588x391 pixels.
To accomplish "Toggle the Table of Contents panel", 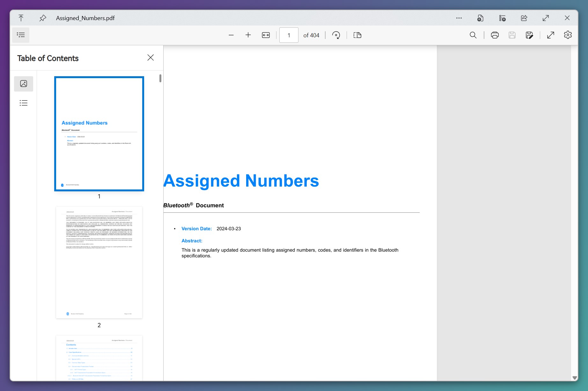I will [x=21, y=35].
